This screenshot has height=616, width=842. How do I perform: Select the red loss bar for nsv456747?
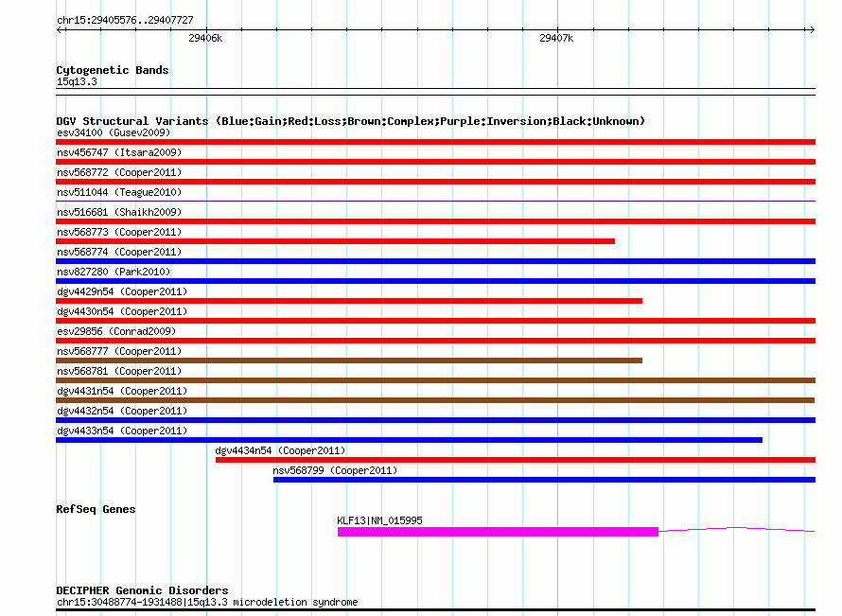coord(435,162)
